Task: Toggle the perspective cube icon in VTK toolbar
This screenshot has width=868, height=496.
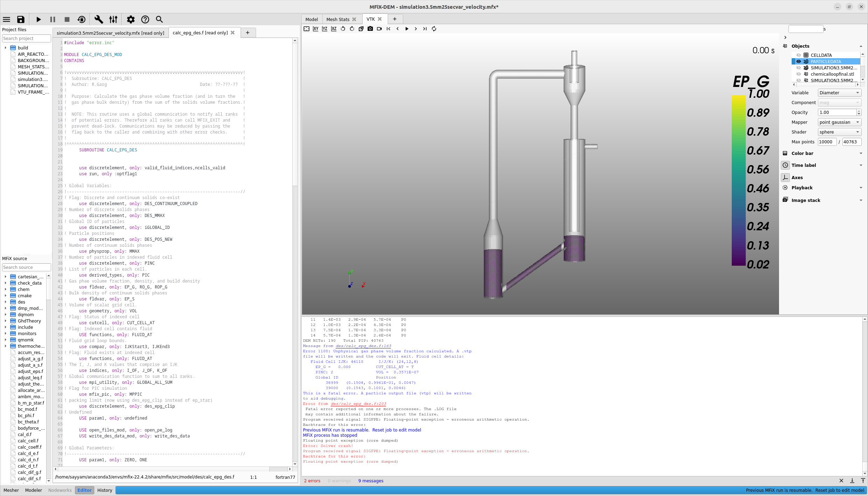Action: click(361, 29)
